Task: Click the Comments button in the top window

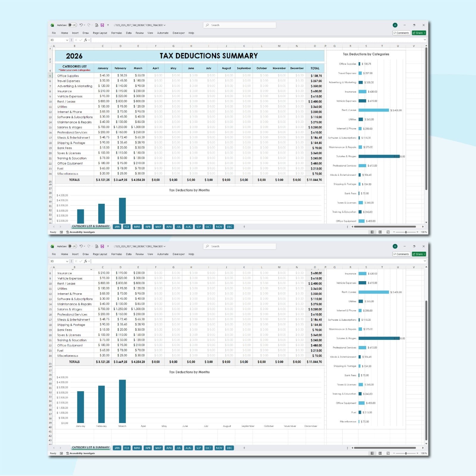Action: click(401, 33)
